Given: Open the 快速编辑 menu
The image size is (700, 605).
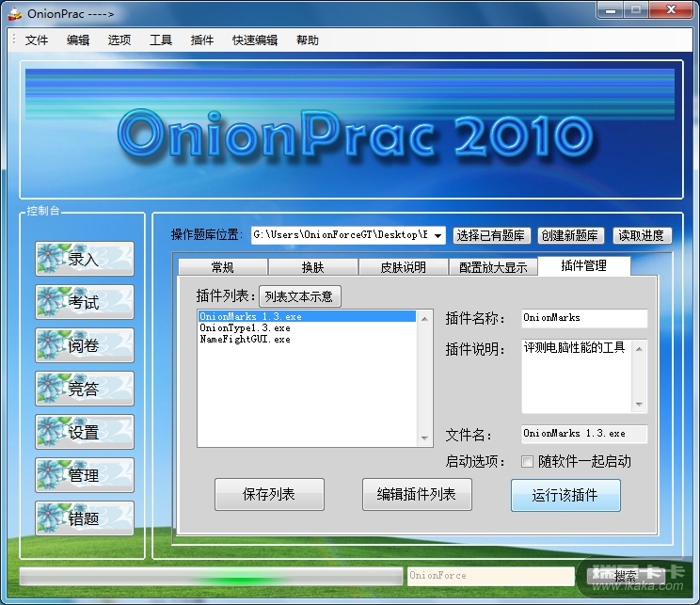Looking at the screenshot, I should pyautogui.click(x=255, y=40).
